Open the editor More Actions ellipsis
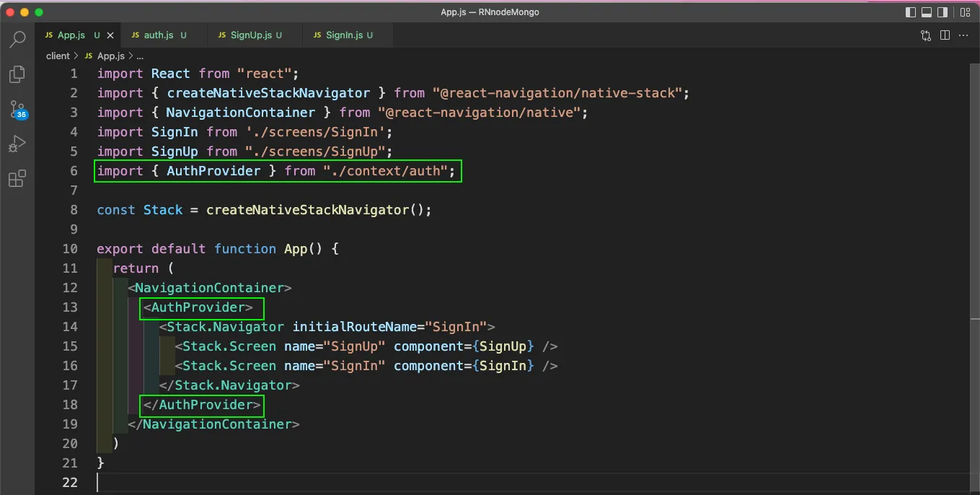Screen dimensions: 980x495 click(964, 35)
